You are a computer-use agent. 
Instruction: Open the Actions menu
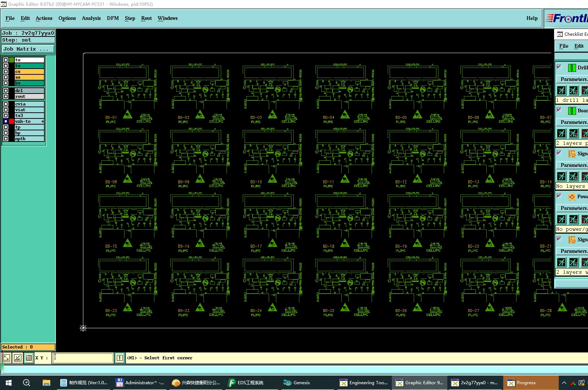(44, 18)
